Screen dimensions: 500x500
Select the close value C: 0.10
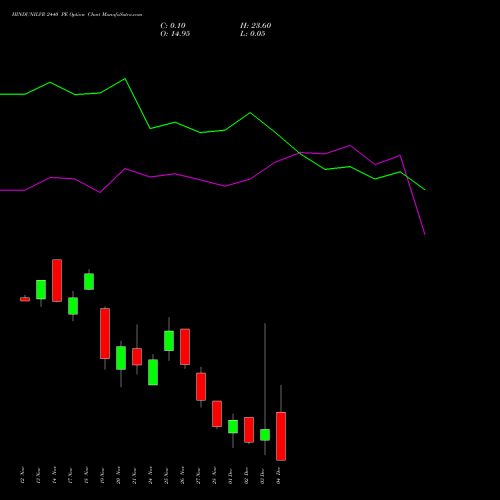click(x=173, y=26)
